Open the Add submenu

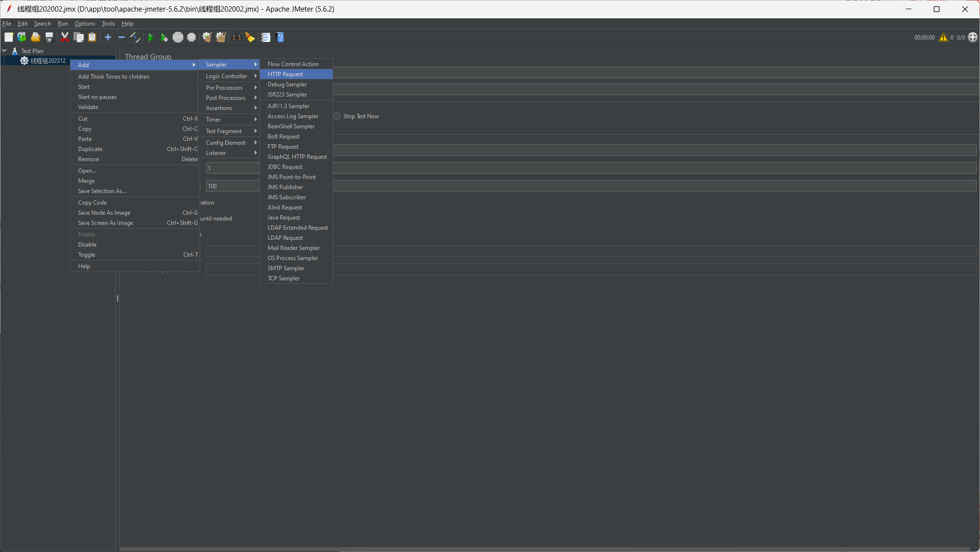pos(134,65)
